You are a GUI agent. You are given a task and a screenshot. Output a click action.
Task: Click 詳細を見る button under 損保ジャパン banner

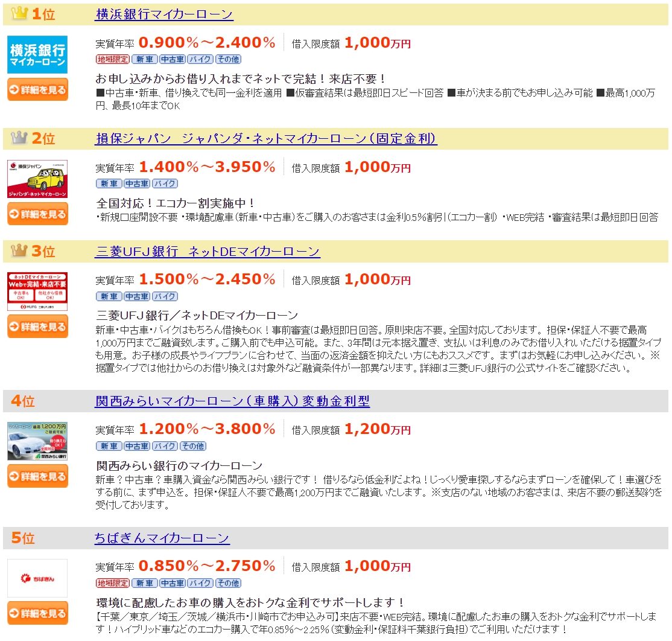(38, 214)
